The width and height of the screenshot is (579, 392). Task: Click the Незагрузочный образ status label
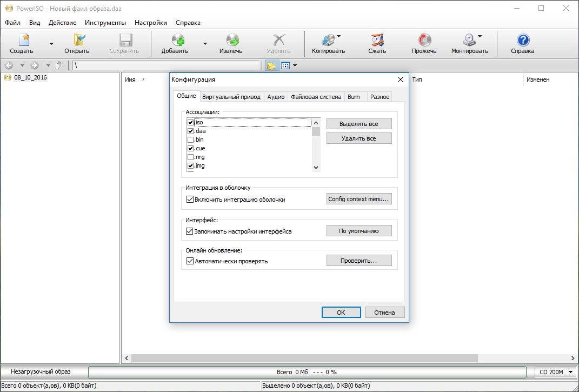[x=41, y=371]
